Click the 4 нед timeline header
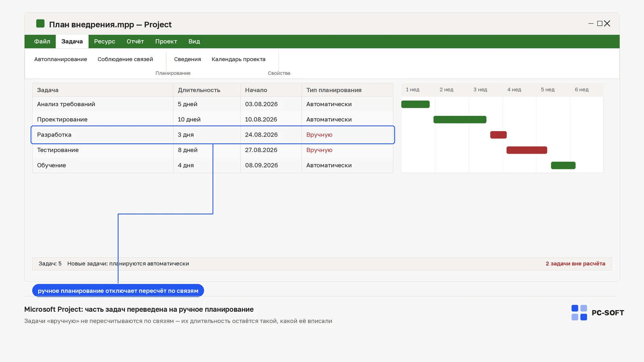644x362 pixels. tap(514, 90)
